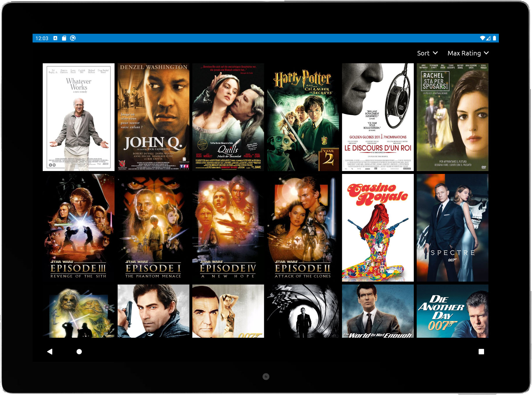The width and height of the screenshot is (532, 395).
Task: Select the Timothy Dalton Bond poster
Action: (x=153, y=311)
